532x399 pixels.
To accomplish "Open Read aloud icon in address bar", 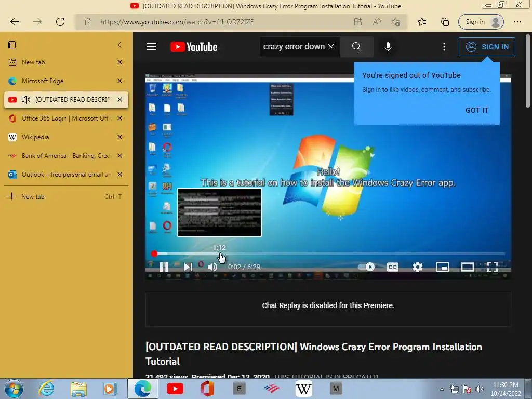I will pyautogui.click(x=377, y=22).
